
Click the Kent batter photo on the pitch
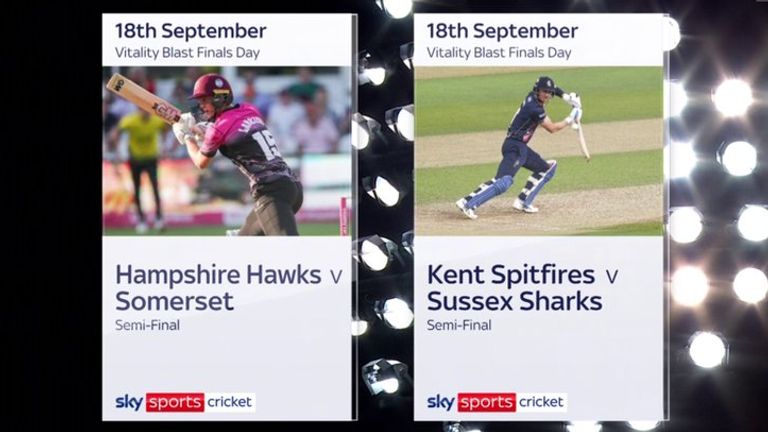tap(539, 151)
